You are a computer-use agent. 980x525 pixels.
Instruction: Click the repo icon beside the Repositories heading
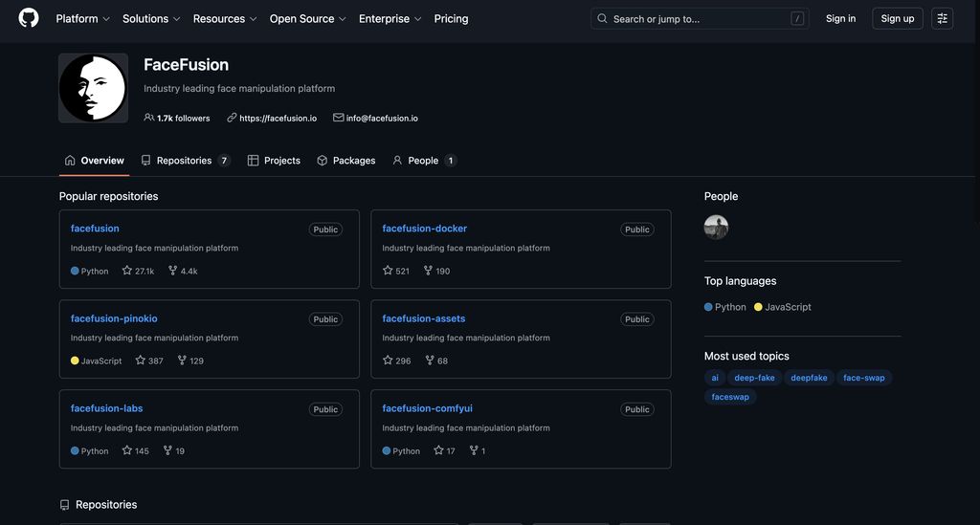click(64, 504)
